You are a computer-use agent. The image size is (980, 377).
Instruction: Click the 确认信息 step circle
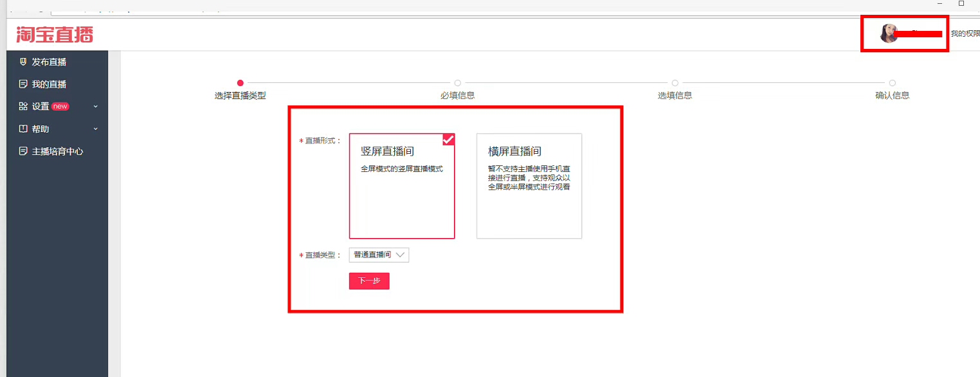892,83
